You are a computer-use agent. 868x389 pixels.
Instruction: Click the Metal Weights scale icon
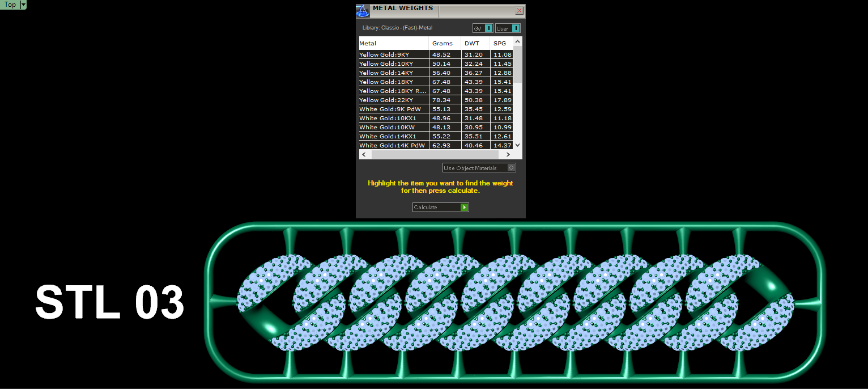pyautogui.click(x=363, y=11)
